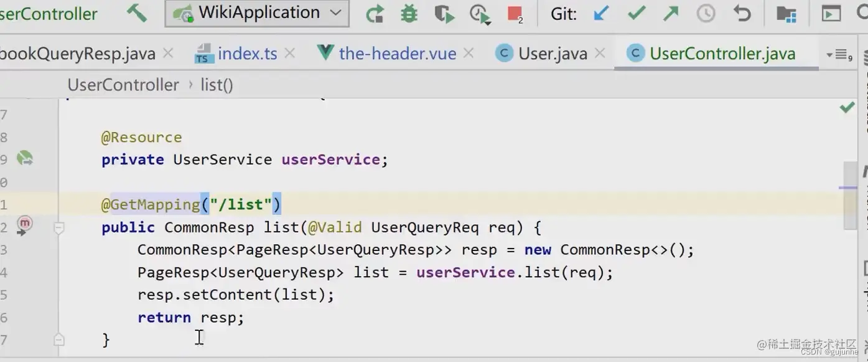This screenshot has width=868, height=362.
Task: Click the class icon on User.java tab
Action: pyautogui.click(x=504, y=54)
